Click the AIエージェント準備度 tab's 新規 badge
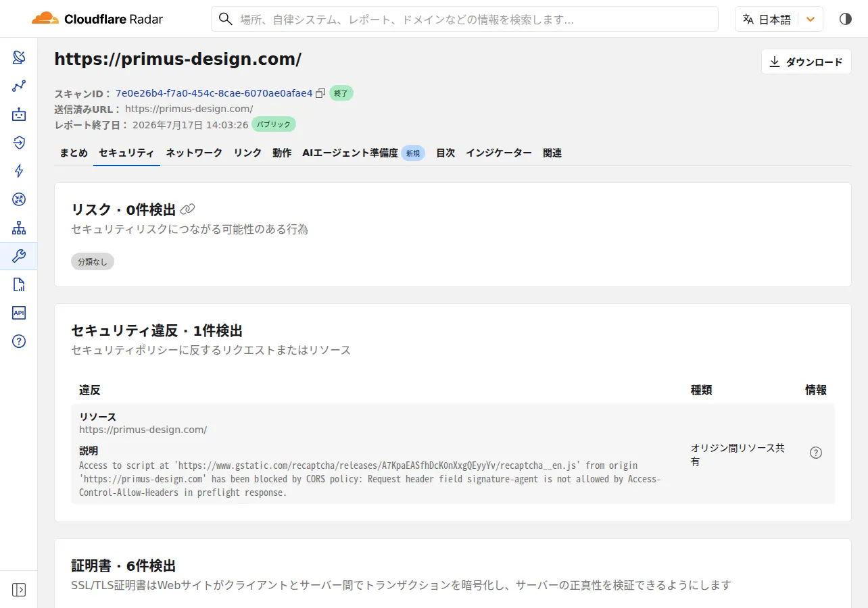This screenshot has height=608, width=868. pyautogui.click(x=413, y=153)
